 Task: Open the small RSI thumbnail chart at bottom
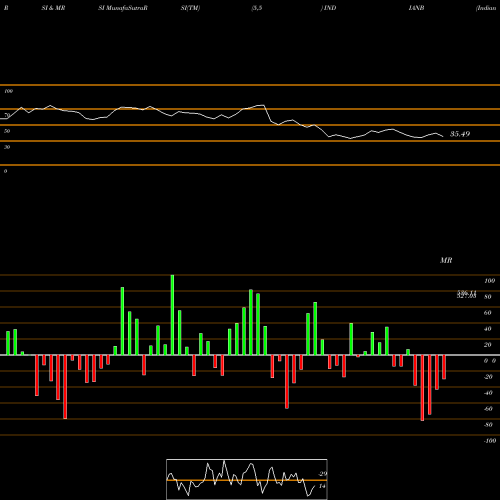247,479
